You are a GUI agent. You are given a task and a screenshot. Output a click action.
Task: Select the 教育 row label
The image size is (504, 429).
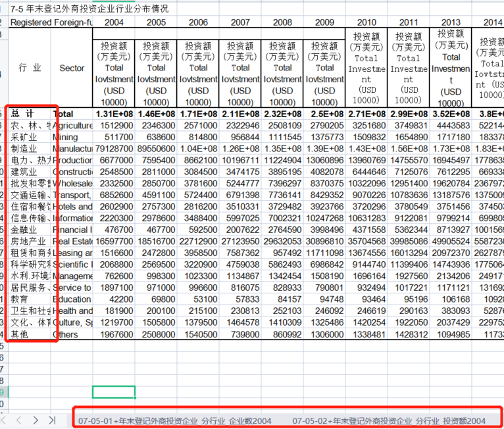point(30,299)
